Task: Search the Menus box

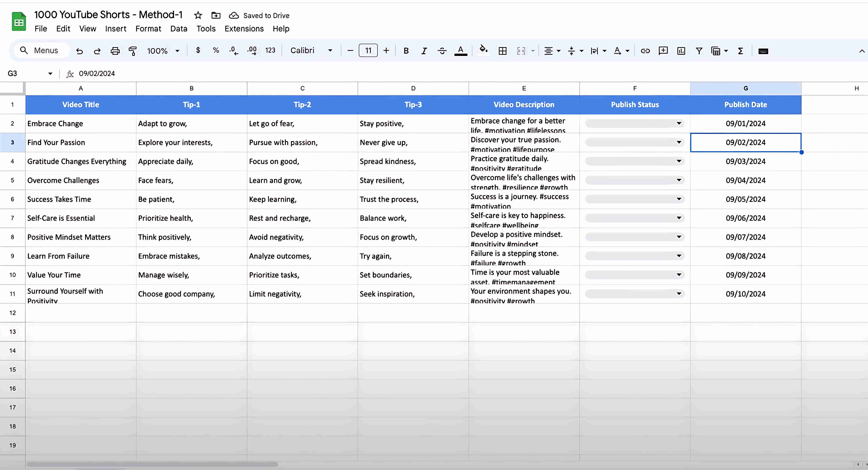Action: (x=41, y=51)
